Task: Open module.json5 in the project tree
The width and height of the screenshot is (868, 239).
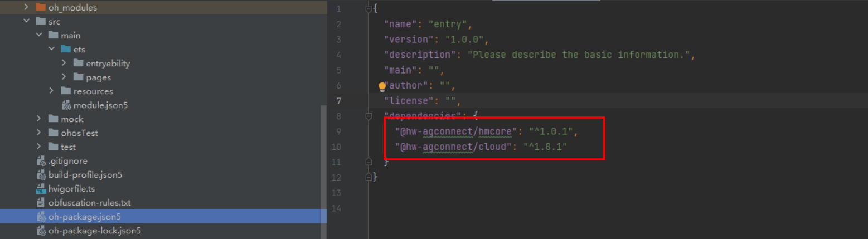Action: pyautogui.click(x=101, y=105)
